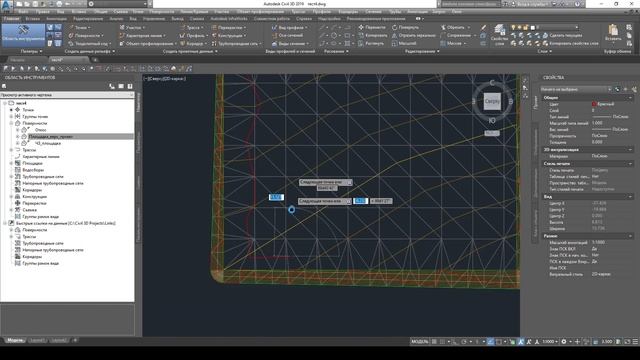Collapse the Вид properties section

pyautogui.click(x=630, y=197)
